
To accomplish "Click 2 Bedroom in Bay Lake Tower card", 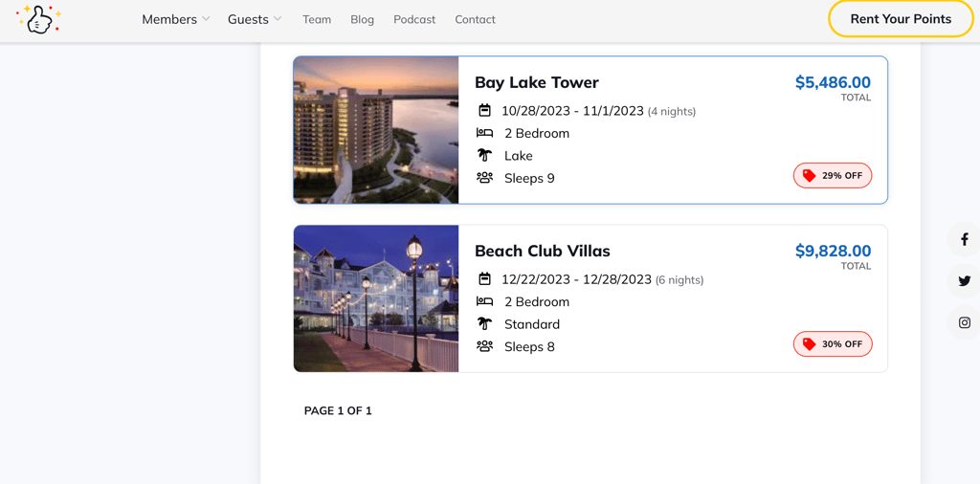I will (x=537, y=134).
